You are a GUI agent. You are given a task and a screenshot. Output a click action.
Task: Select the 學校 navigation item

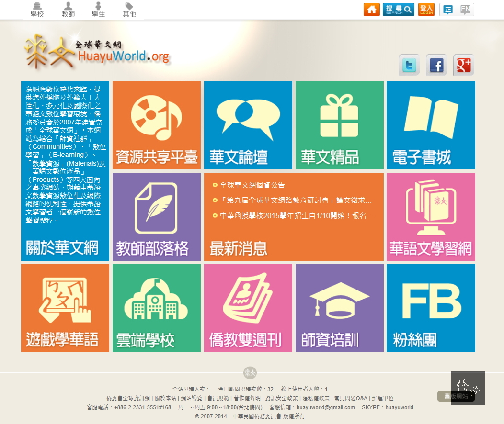[x=37, y=10]
